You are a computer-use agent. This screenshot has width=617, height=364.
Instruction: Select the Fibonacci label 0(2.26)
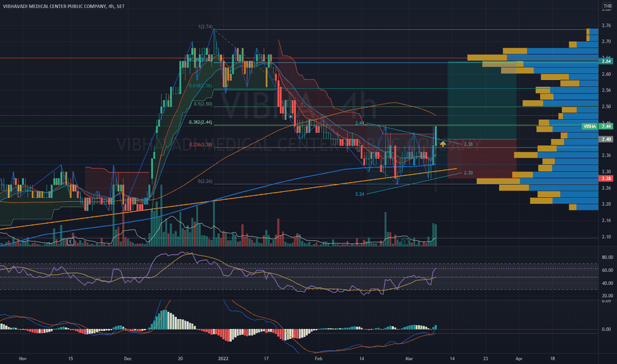(x=205, y=181)
